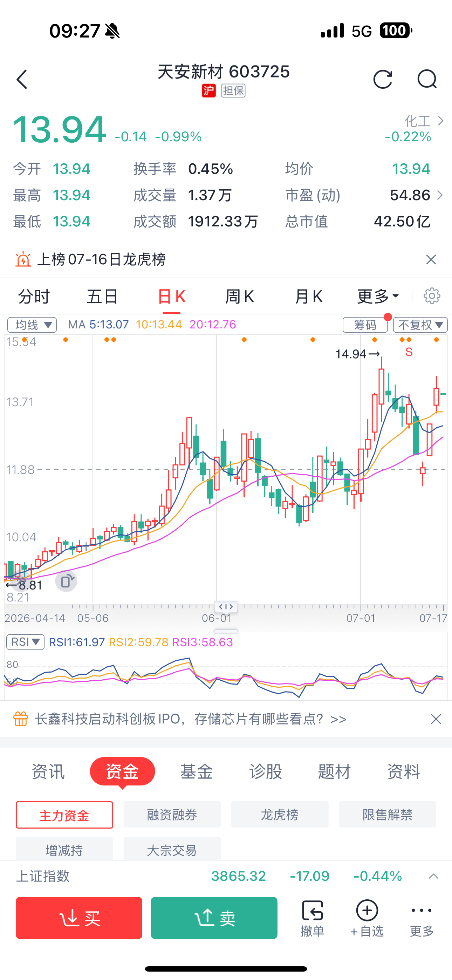Close the 长鑫科技 IPO promo banner
The width and height of the screenshot is (452, 980).
(436, 719)
